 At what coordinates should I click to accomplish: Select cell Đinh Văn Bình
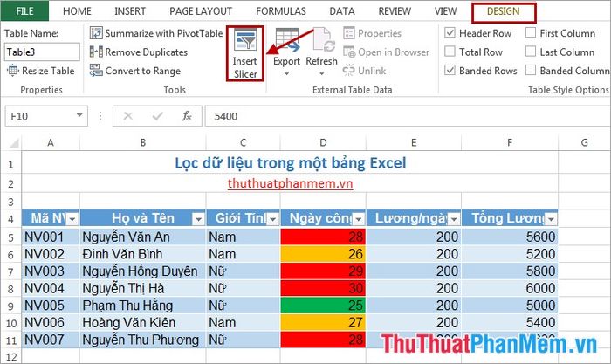pos(143,254)
